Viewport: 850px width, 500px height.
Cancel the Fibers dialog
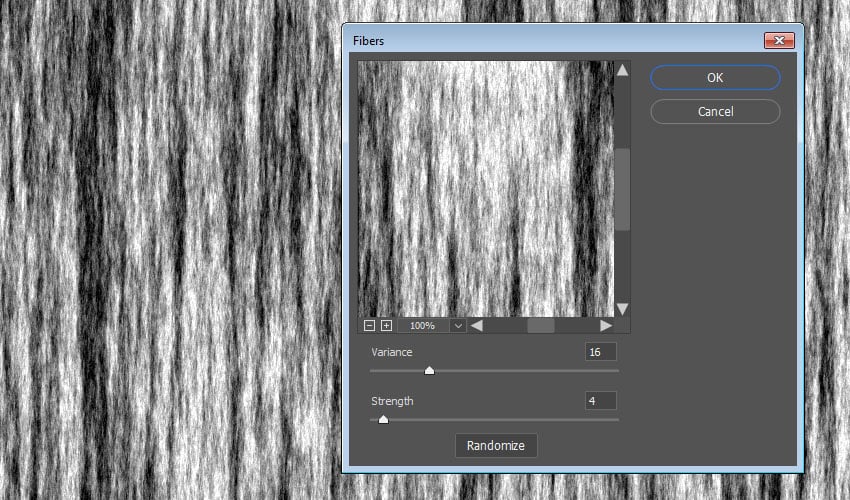point(715,112)
